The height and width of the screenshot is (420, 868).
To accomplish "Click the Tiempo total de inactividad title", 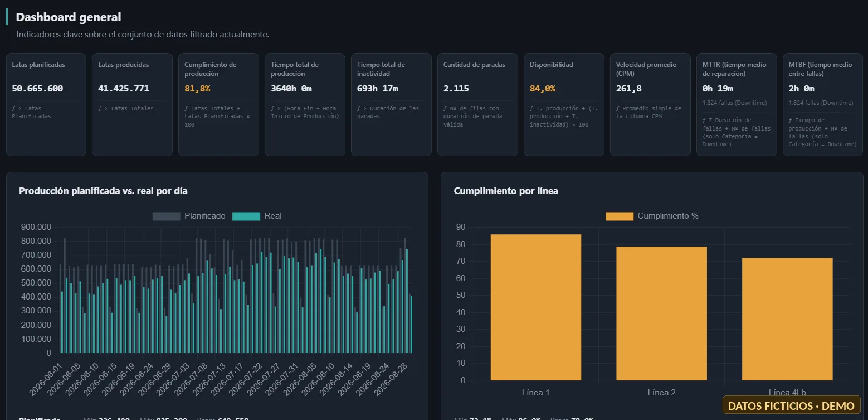I will click(x=381, y=69).
